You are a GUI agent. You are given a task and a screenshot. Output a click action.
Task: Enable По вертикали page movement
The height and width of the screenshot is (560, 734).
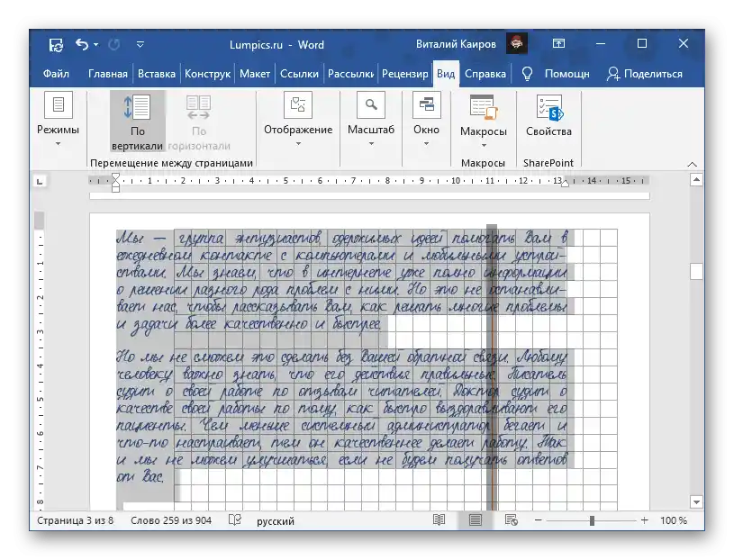tap(136, 122)
